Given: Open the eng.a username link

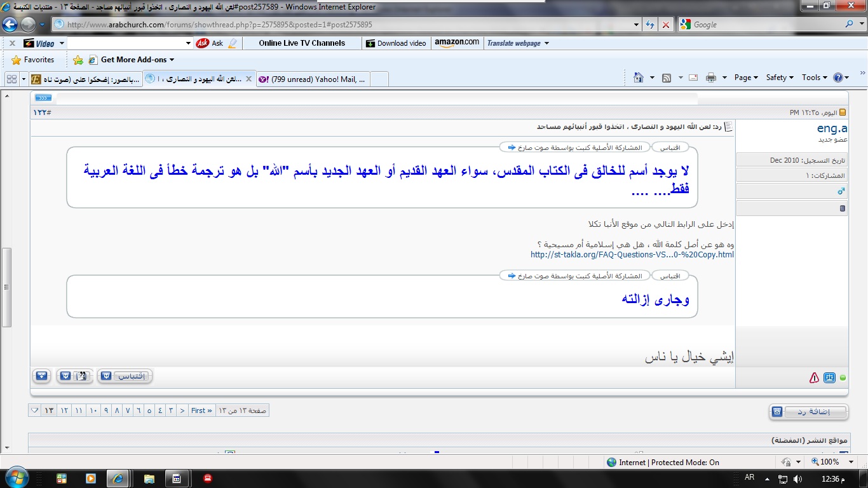Looking at the screenshot, I should (x=832, y=128).
